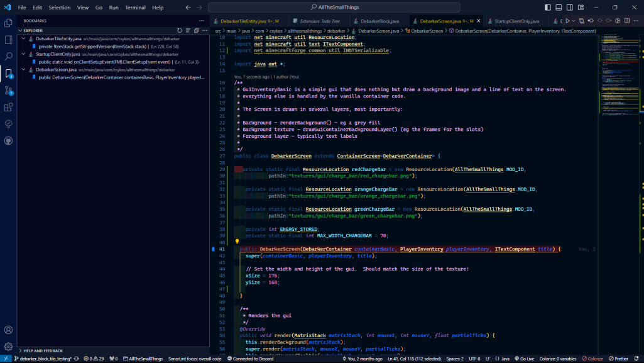Open the Accounts icon in activity bar
The image size is (644, 363).
point(9,330)
